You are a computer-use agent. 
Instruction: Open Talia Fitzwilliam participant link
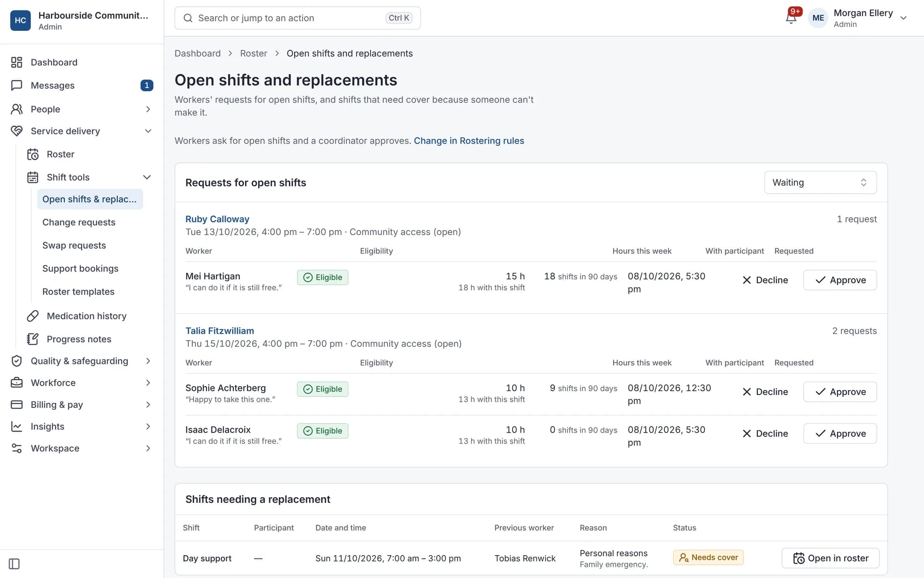pos(219,331)
